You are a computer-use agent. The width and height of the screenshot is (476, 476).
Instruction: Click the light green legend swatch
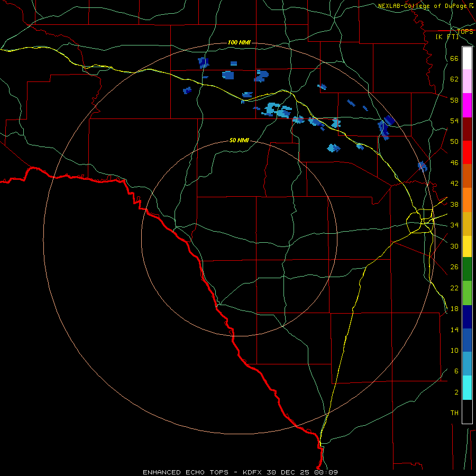coord(467,293)
